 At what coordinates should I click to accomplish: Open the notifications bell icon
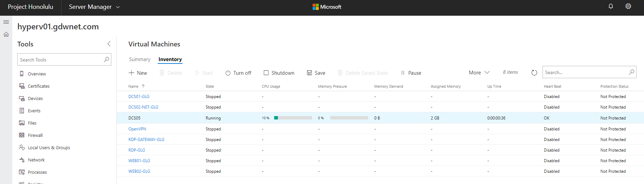611,6
